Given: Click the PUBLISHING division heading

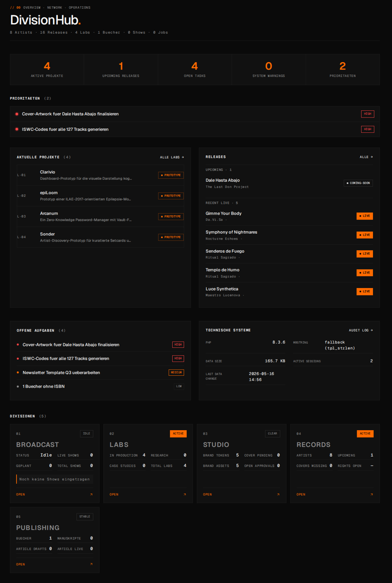Looking at the screenshot, I should 38,528.
